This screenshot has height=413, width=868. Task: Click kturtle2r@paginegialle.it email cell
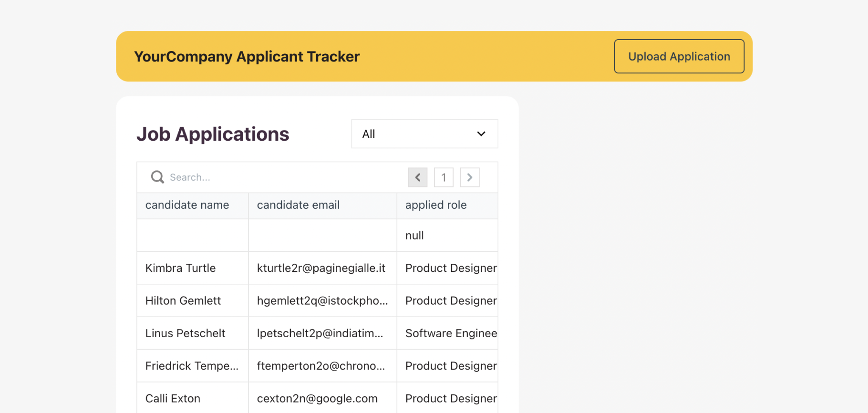[322, 268]
